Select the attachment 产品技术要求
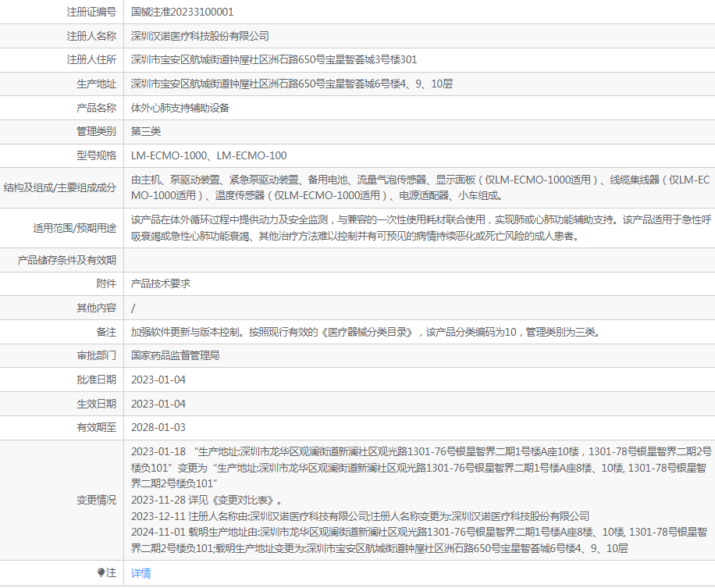Screen dimensions: 715x588 [161, 283]
